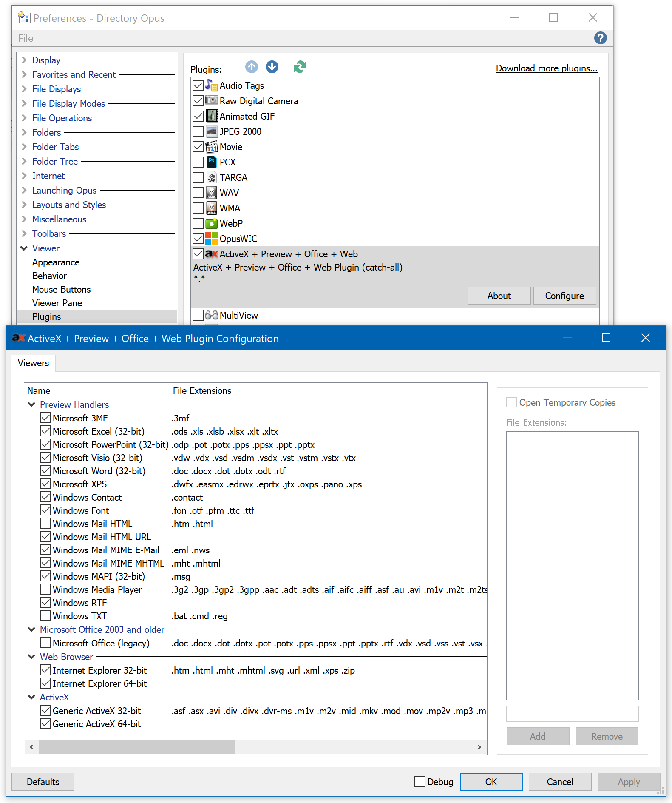The width and height of the screenshot is (672, 803).
Task: Click the refresh plugins icon
Action: 300,67
